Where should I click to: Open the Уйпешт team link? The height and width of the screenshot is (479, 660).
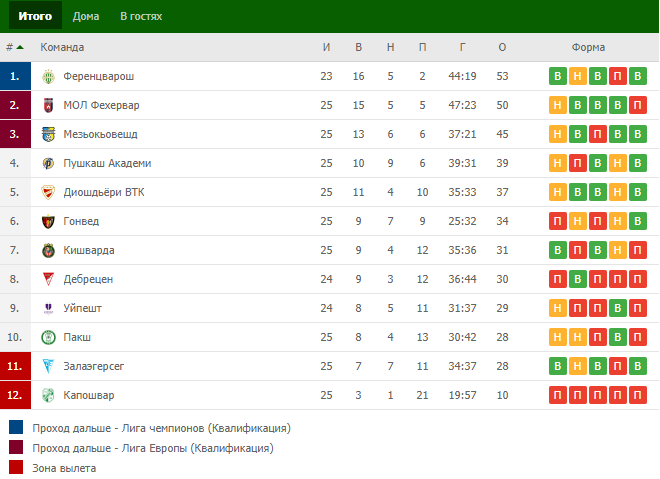click(x=82, y=308)
